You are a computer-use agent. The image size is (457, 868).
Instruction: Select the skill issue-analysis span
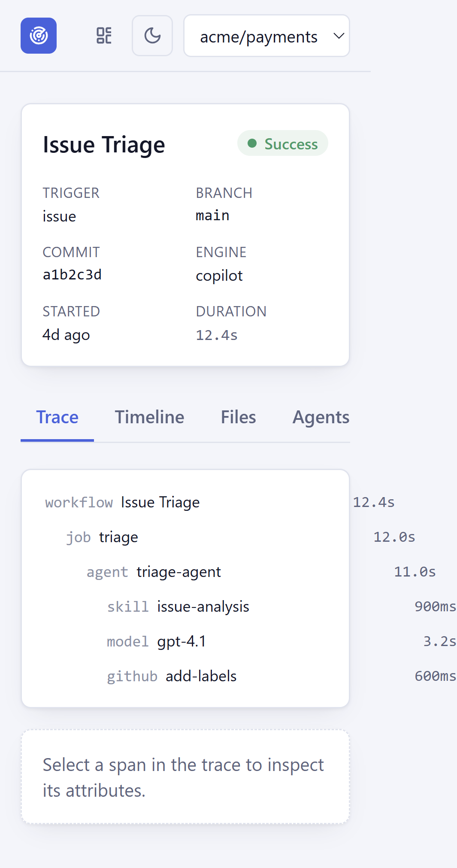click(x=281, y=607)
